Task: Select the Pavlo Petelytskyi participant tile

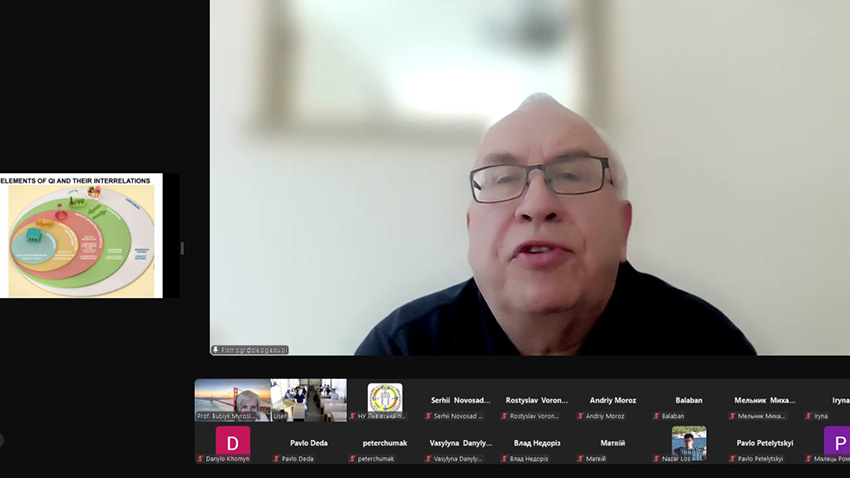Action: coord(765,443)
